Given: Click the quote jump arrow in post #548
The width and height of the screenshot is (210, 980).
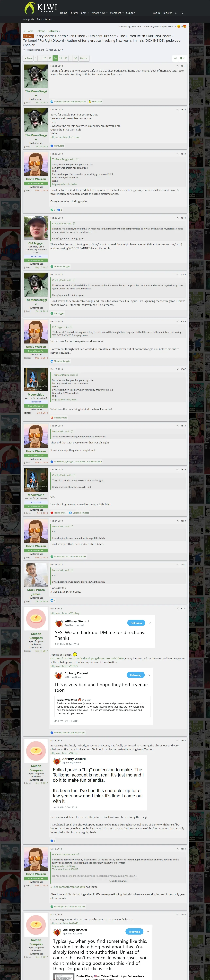Looking at the screenshot, I should tap(72, 431).
